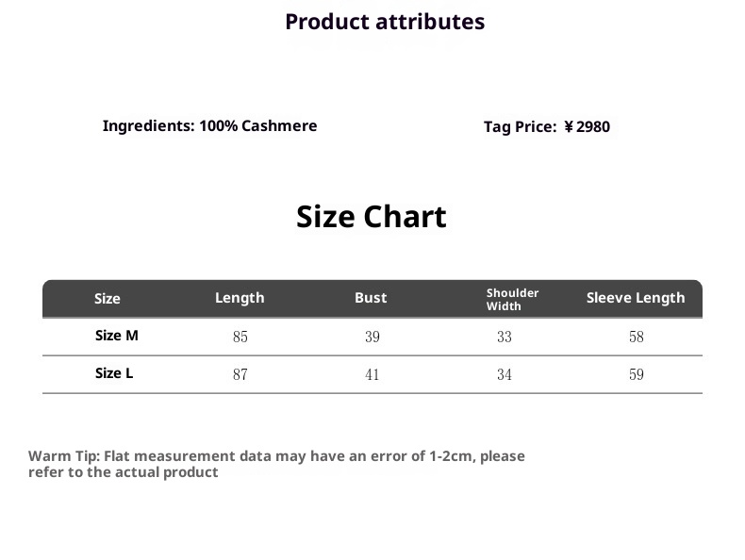Click the Warm Tip measurement note
The image size is (745, 560).
click(276, 464)
